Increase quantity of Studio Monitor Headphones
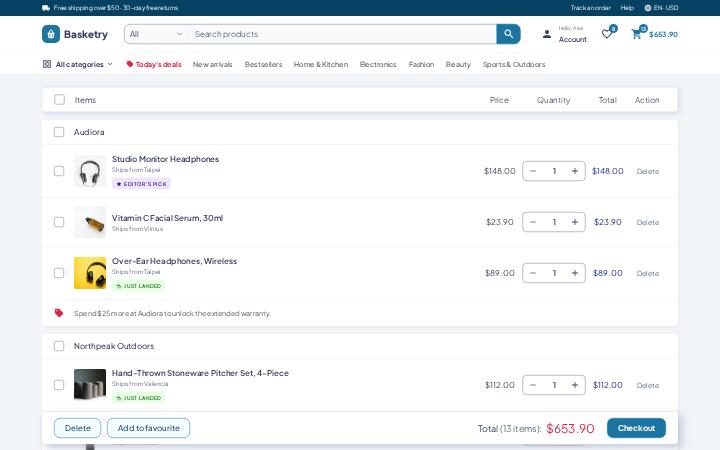 pyautogui.click(x=575, y=171)
